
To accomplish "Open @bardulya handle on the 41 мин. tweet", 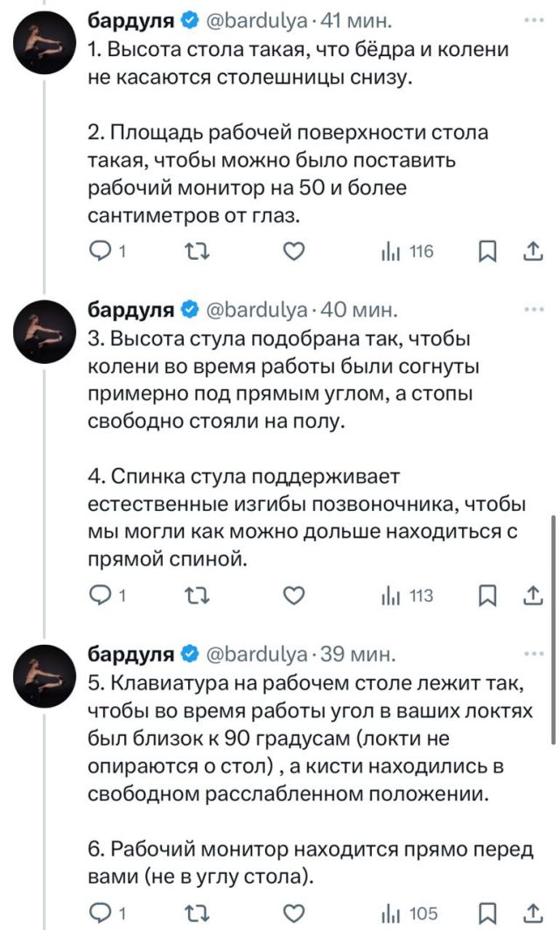I will [254, 18].
